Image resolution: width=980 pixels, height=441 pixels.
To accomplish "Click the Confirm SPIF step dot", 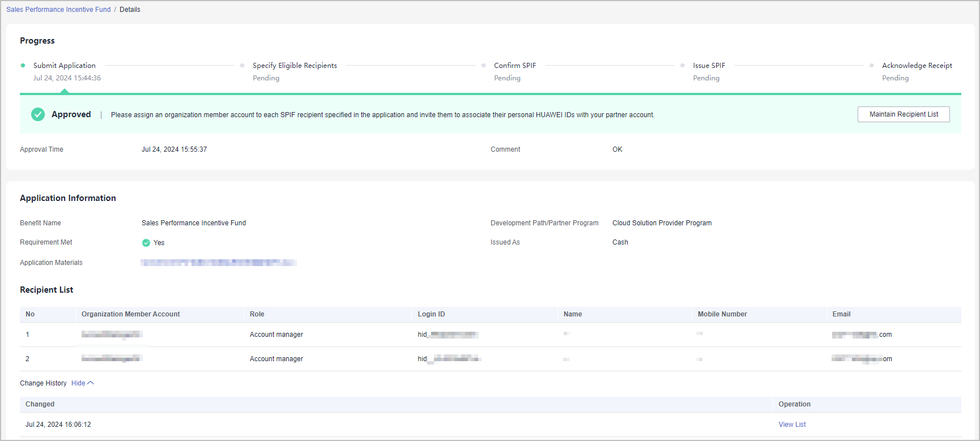I will [x=483, y=66].
